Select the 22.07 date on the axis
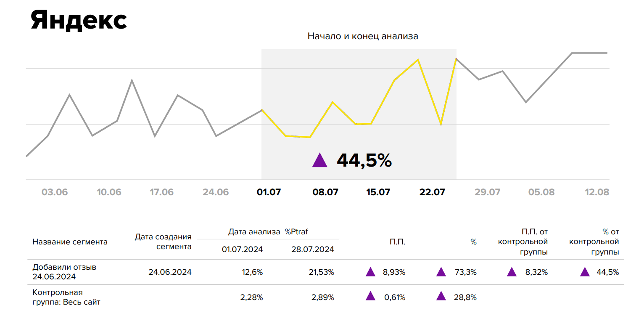644x329 pixels. (432, 192)
